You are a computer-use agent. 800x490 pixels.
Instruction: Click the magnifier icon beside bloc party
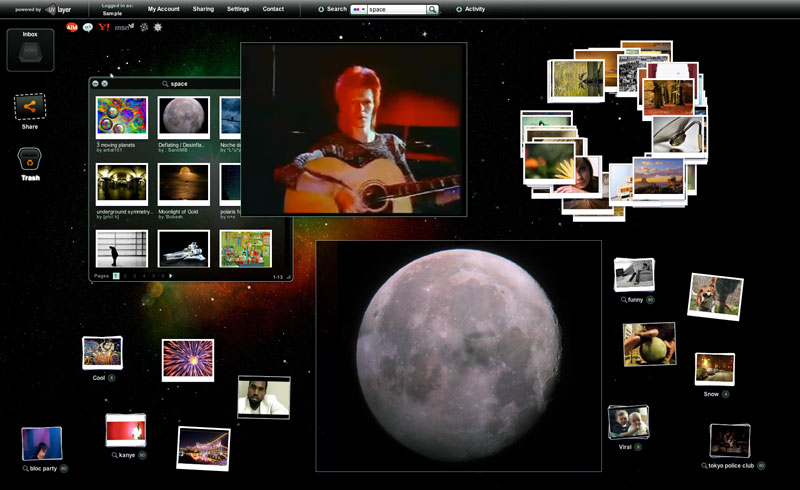click(26, 468)
